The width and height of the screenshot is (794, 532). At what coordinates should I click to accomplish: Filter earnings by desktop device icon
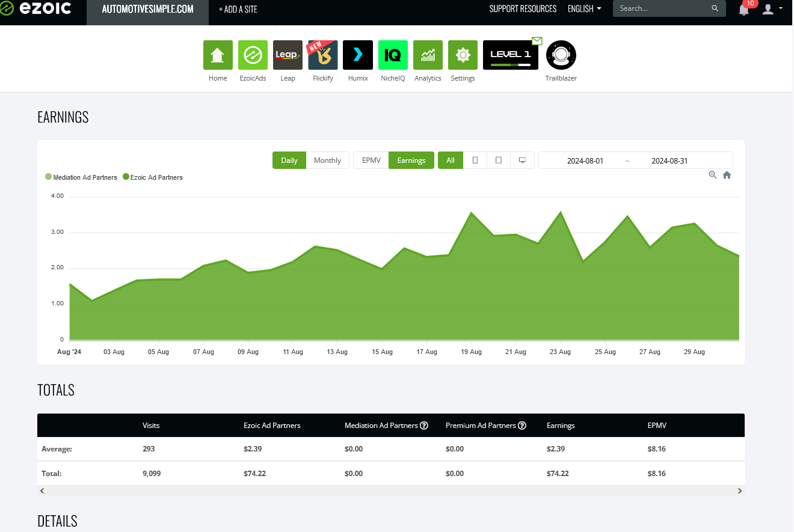coord(523,161)
